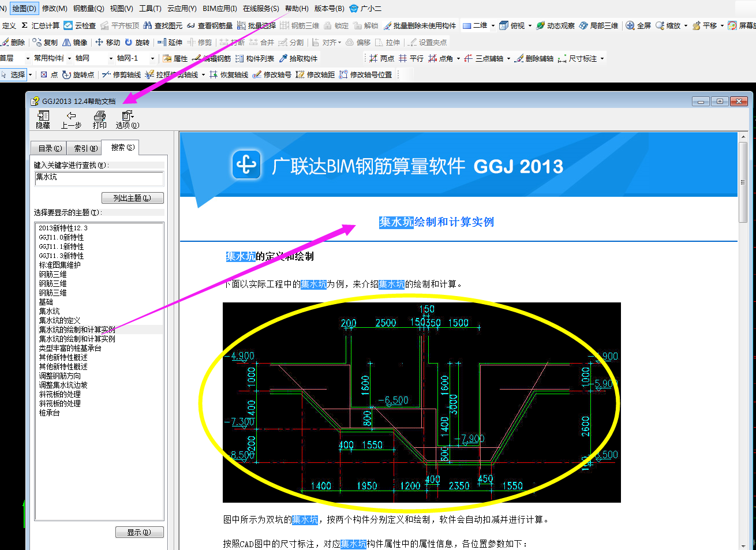
Task: Click 修改轴号位置 toolbar button
Action: (x=365, y=74)
